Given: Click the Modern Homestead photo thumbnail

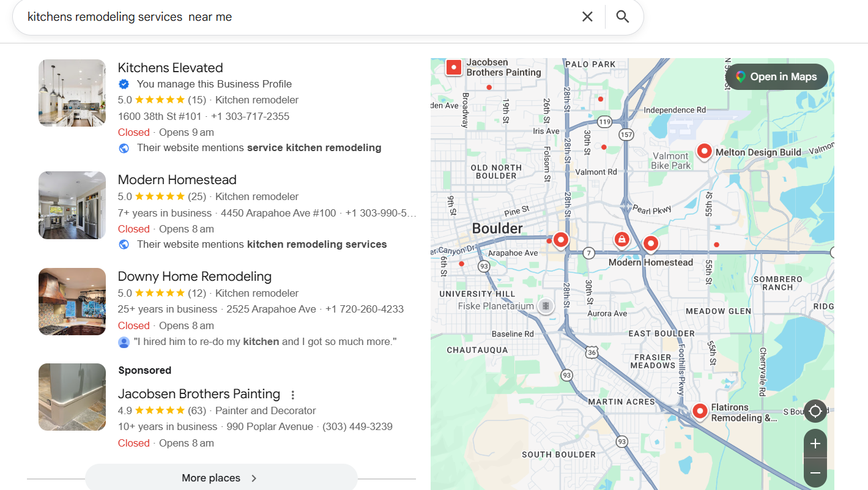Looking at the screenshot, I should (x=72, y=205).
